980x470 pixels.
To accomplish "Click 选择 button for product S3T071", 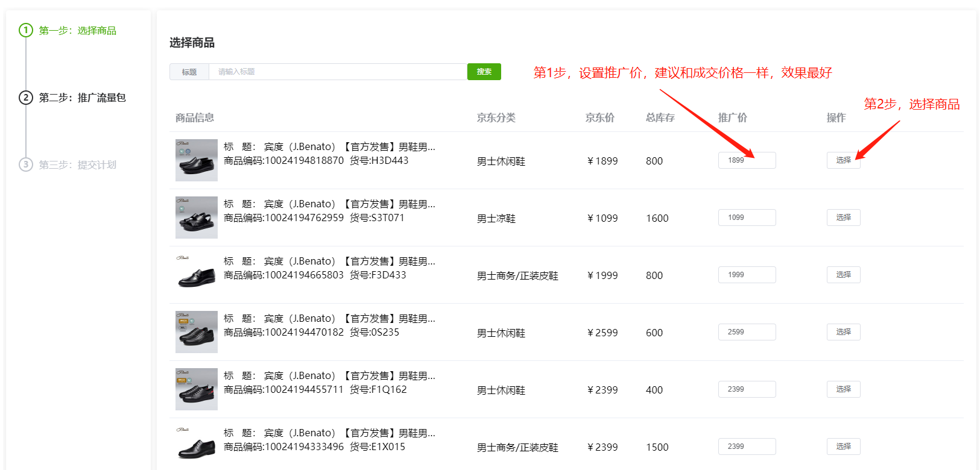I will coord(843,218).
